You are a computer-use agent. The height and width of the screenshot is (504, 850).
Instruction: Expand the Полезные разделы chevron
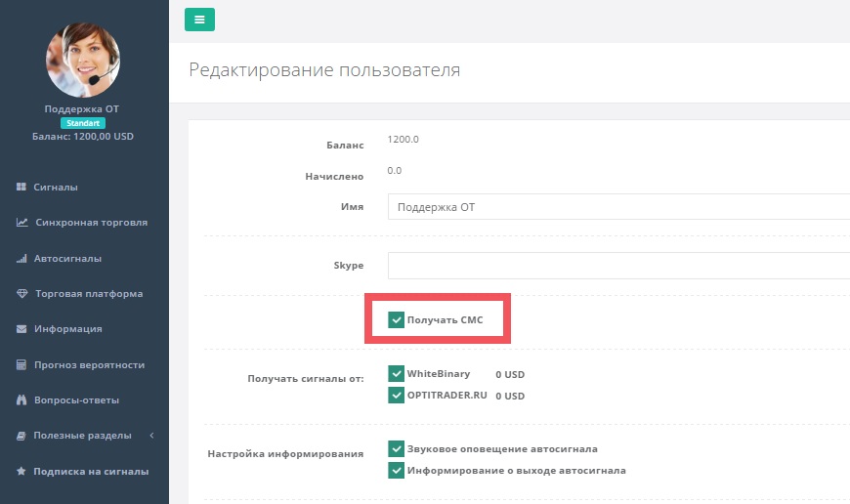151,436
